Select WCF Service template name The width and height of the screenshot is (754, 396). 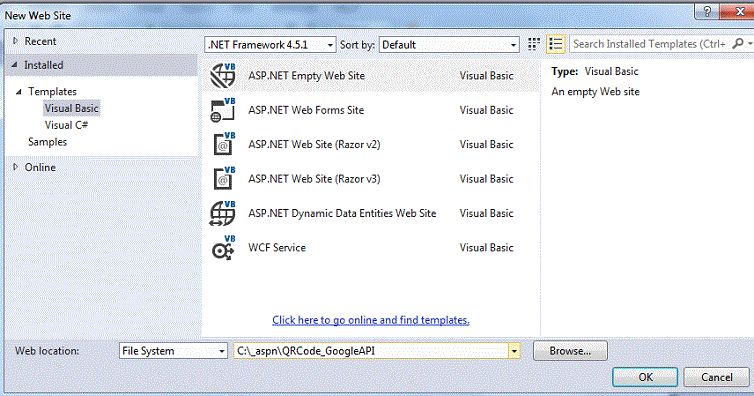[277, 248]
